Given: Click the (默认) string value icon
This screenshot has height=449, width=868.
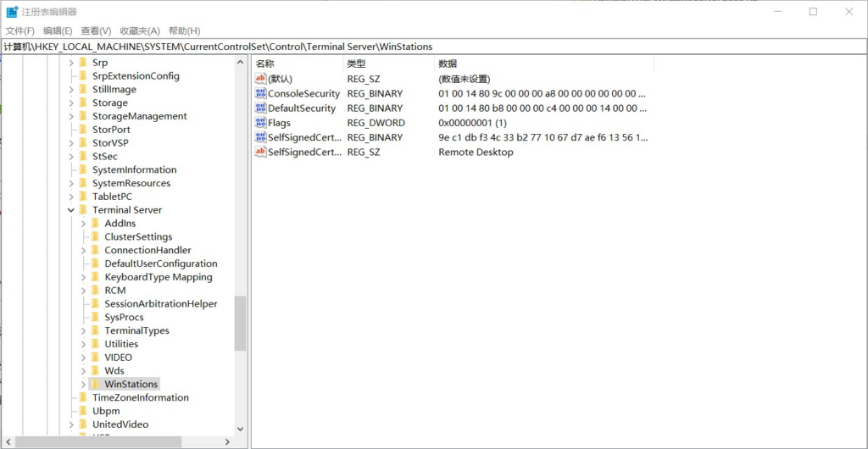Looking at the screenshot, I should (x=260, y=79).
